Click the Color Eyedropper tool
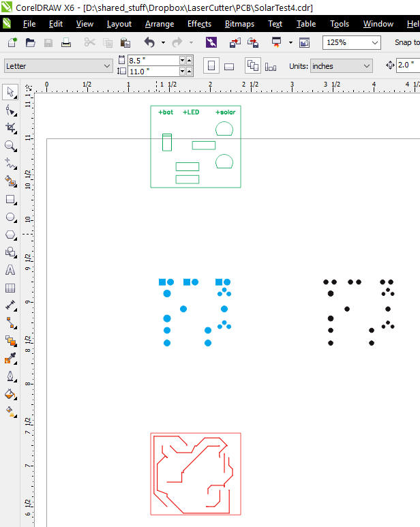 tap(10, 359)
